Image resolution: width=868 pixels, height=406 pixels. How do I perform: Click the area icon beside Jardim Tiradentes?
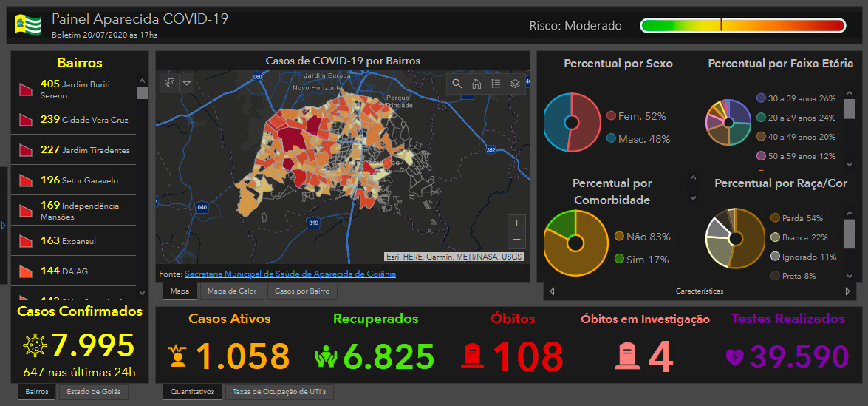point(26,150)
